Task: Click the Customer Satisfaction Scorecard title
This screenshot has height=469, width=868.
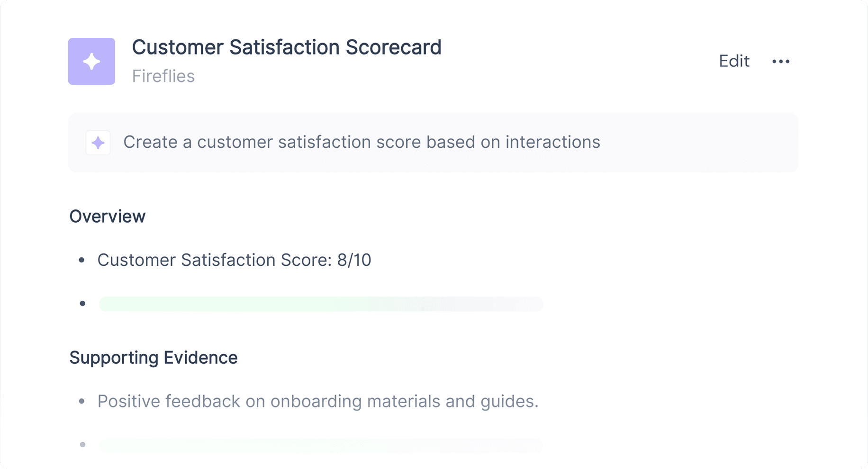Action: [x=287, y=47]
